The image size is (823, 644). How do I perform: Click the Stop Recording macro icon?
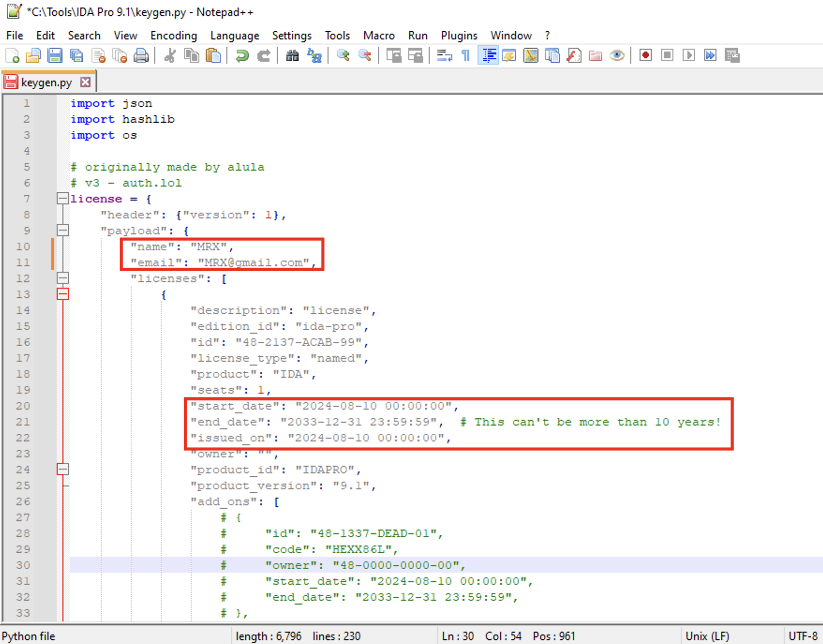pos(667,55)
